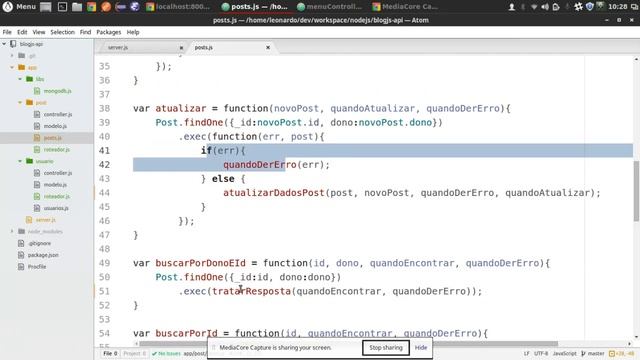The height and width of the screenshot is (360, 640).
Task: Open package.json in the tree view
Action: click(43, 255)
